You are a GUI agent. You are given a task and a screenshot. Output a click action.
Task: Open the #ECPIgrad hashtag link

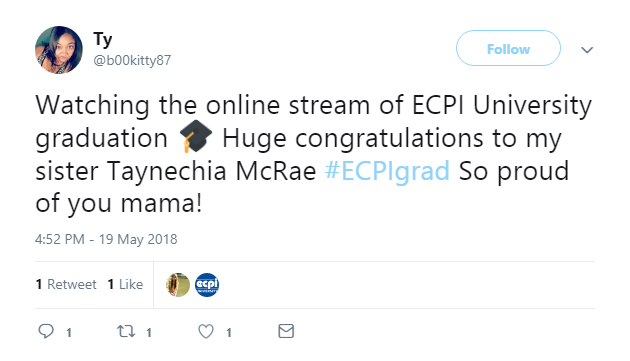387,171
